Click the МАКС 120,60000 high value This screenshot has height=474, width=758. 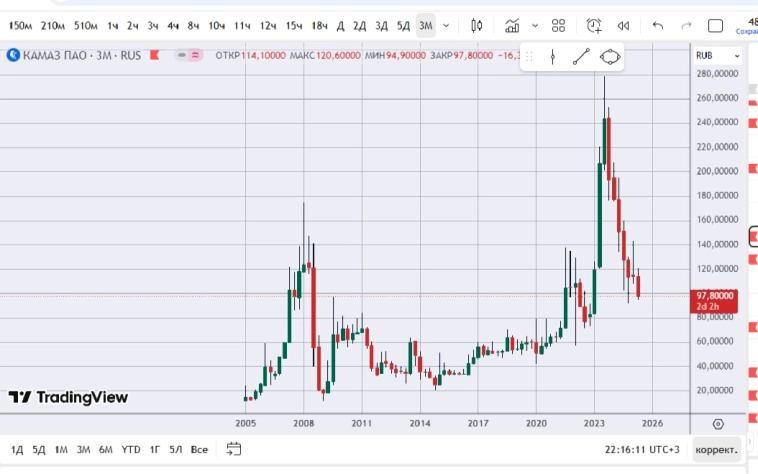coord(325,56)
